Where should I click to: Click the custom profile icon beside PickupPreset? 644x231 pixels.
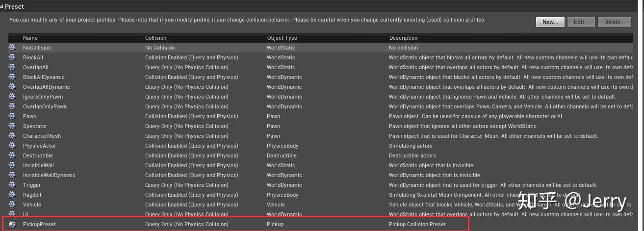tap(12, 224)
